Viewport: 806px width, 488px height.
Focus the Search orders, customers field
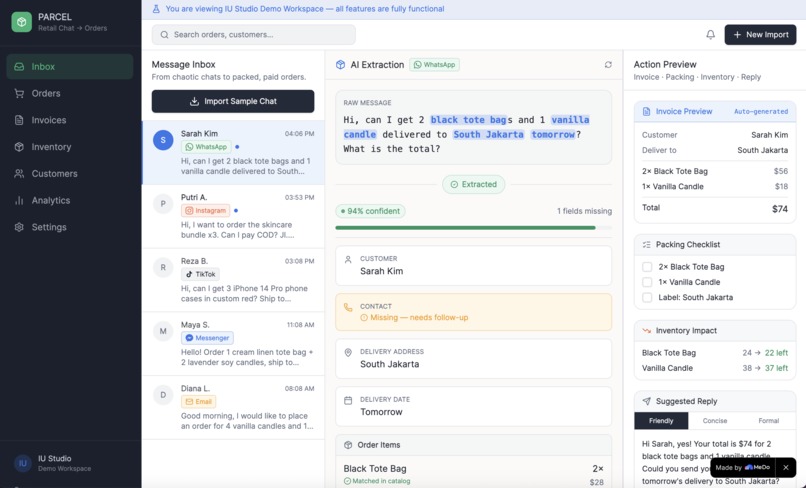253,34
